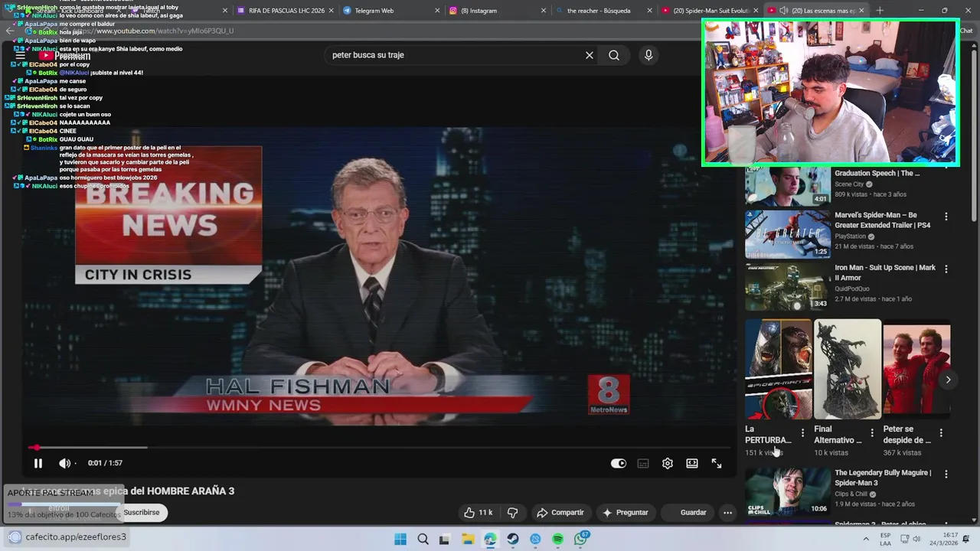Go to YouTube Premium home logo

[65, 55]
